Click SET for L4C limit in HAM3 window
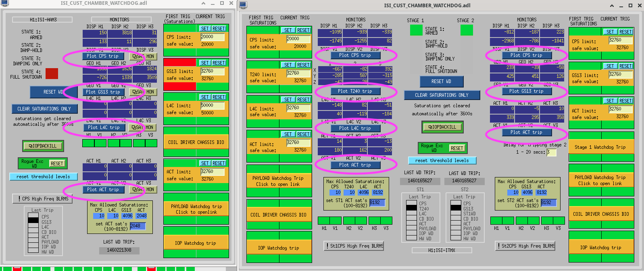The width and height of the screenshot is (644, 271). [x=205, y=97]
